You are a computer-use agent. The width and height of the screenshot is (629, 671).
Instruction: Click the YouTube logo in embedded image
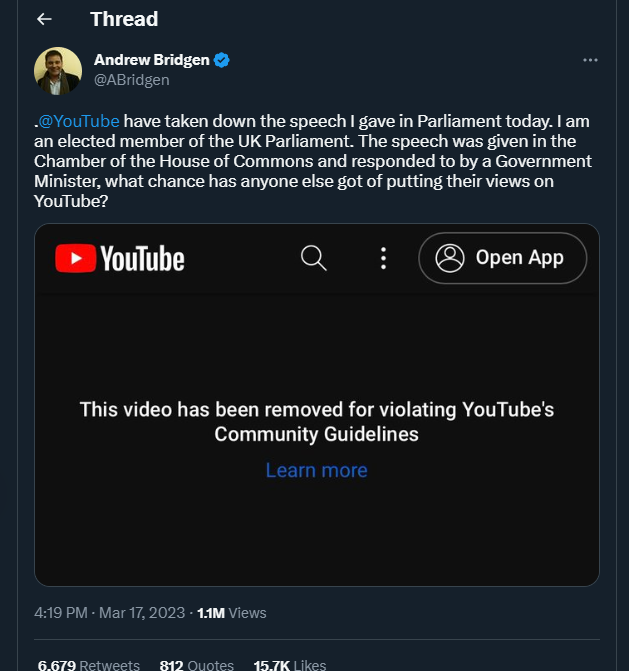click(x=120, y=259)
